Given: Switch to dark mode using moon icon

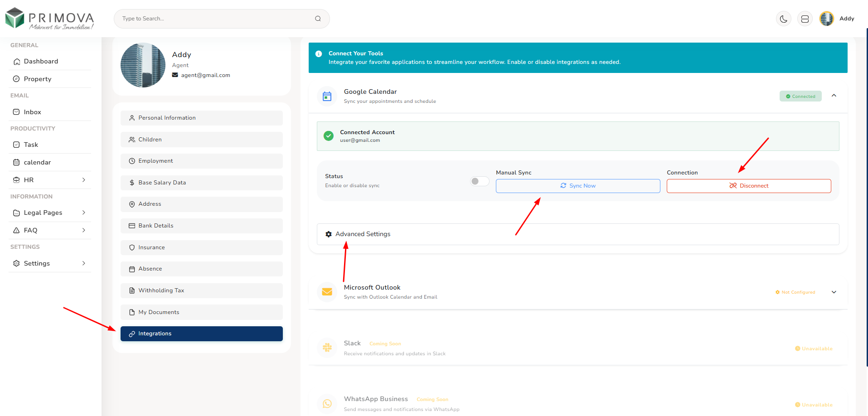Looking at the screenshot, I should pyautogui.click(x=784, y=19).
